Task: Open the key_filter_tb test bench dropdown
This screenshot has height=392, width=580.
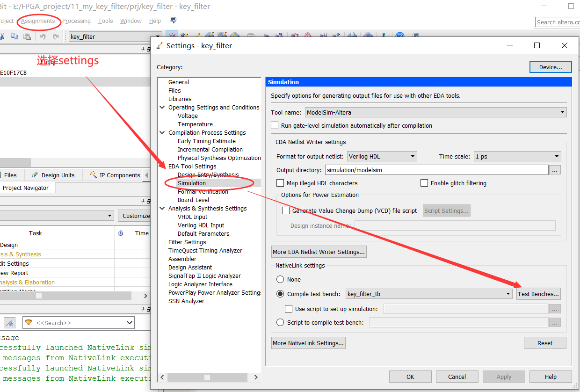Action: pyautogui.click(x=429, y=294)
